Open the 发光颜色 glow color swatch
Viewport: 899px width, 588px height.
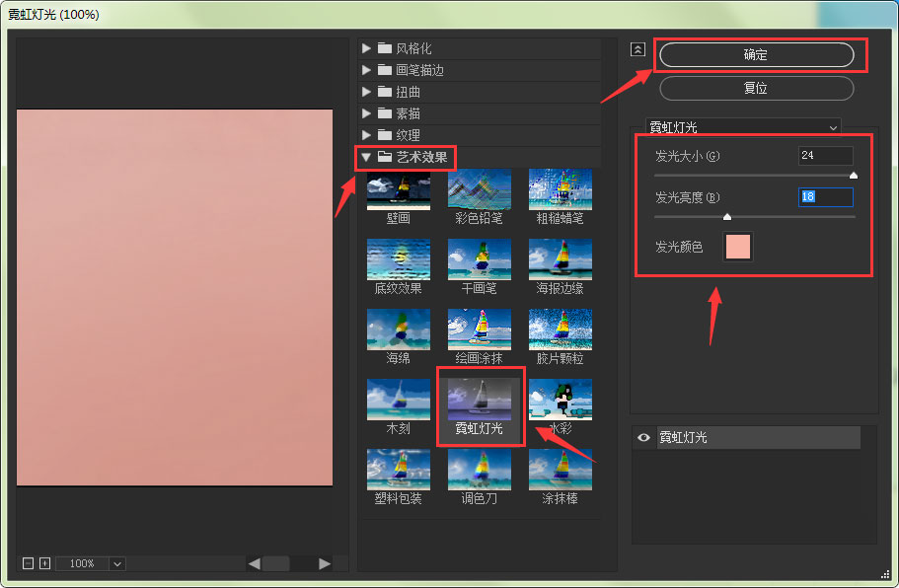click(x=737, y=246)
